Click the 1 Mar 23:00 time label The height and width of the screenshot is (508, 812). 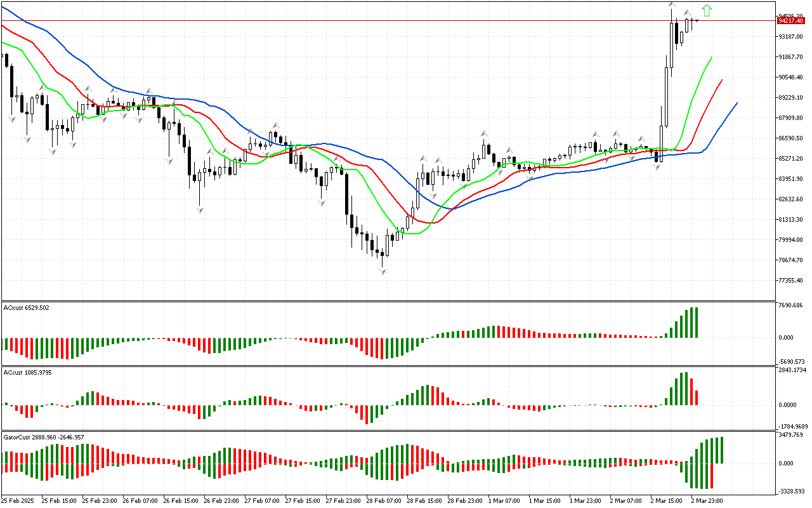coord(586,501)
